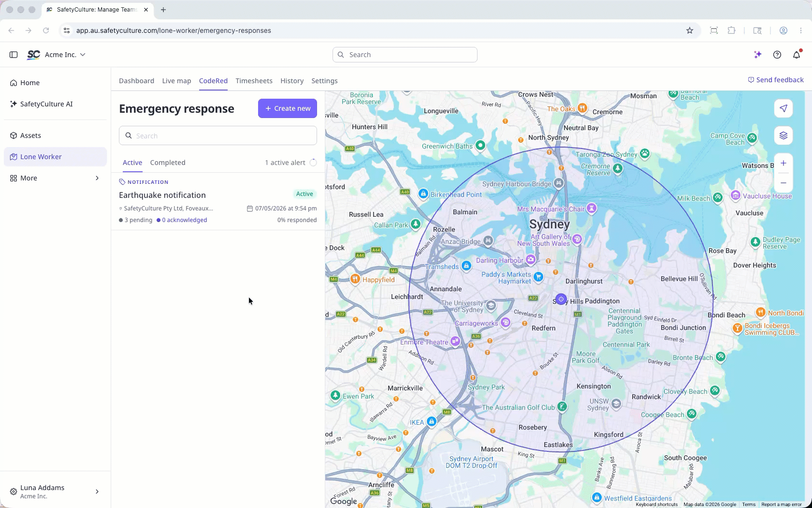Select Lone Worker in the sidebar
Image resolution: width=812 pixels, height=508 pixels.
pyautogui.click(x=55, y=157)
